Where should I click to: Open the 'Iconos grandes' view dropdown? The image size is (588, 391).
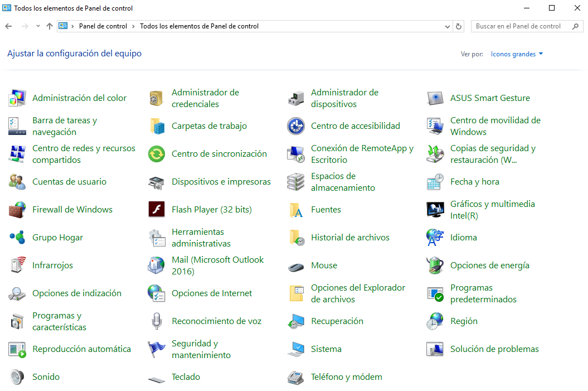coord(517,54)
